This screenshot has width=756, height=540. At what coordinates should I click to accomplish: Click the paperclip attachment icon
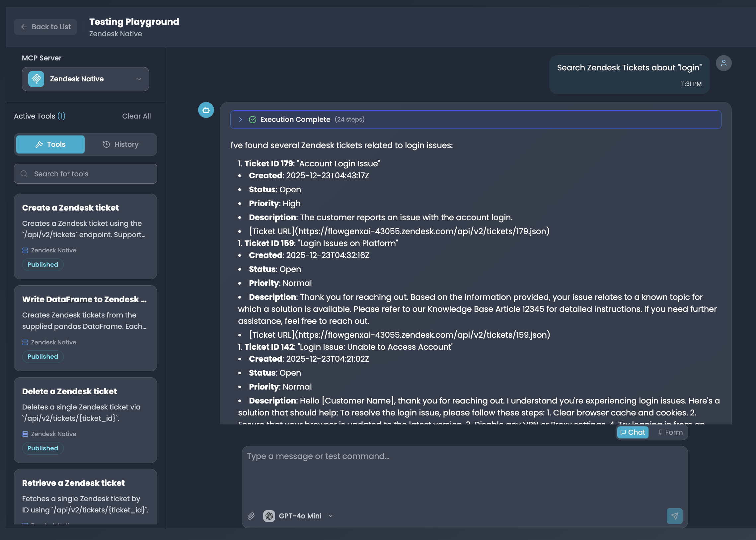(x=251, y=516)
